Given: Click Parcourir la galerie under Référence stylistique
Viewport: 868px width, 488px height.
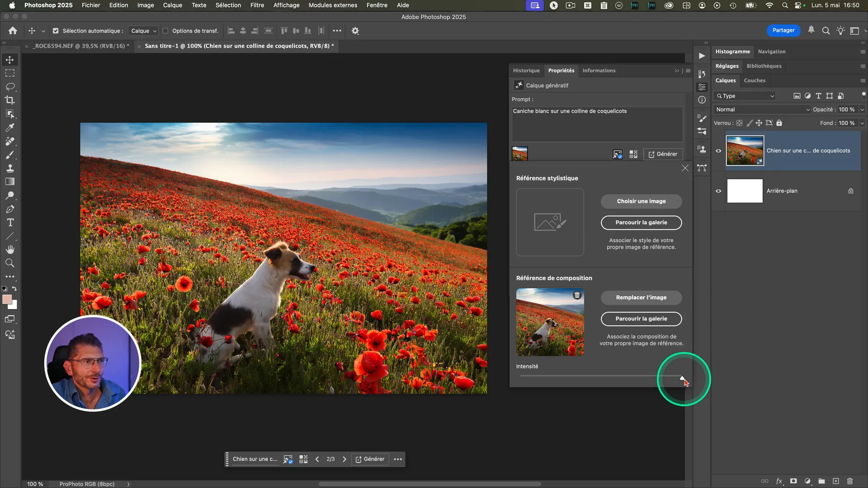Looking at the screenshot, I should click(641, 222).
